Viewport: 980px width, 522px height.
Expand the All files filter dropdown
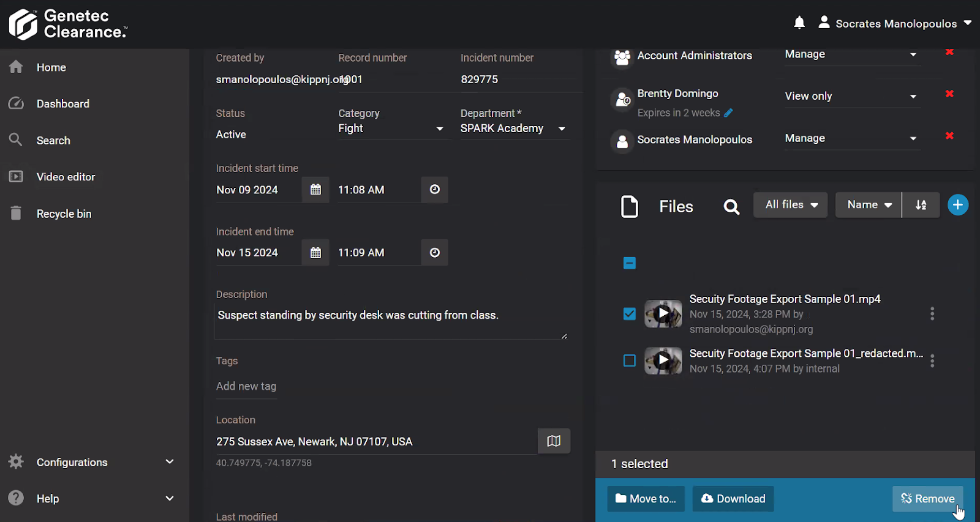tap(791, 205)
